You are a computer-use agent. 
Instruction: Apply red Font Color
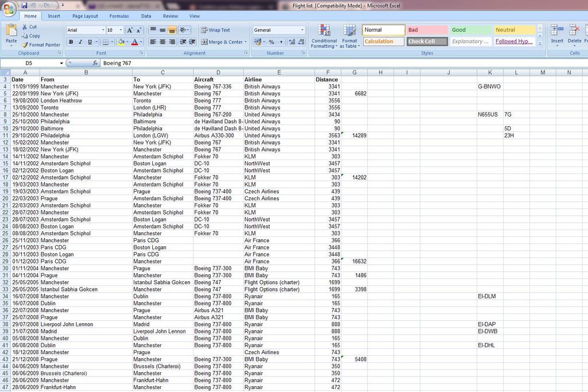(134, 42)
